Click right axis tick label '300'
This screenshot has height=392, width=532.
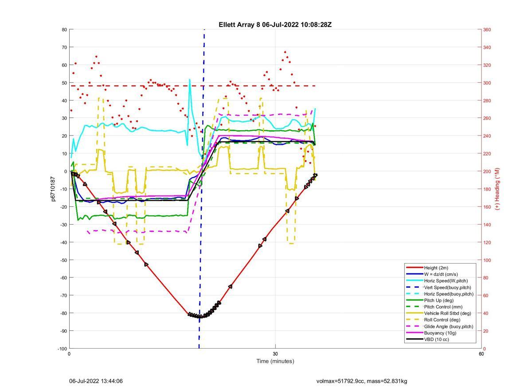click(x=487, y=83)
